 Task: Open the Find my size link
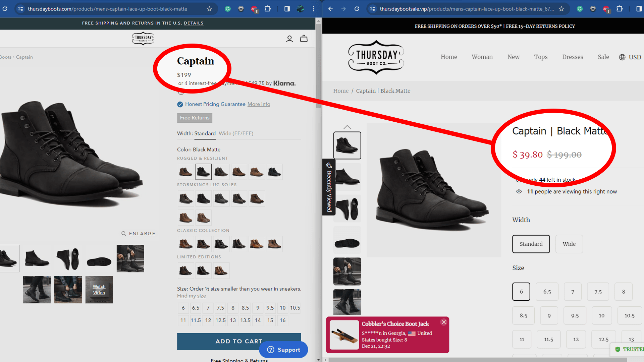[x=191, y=296]
